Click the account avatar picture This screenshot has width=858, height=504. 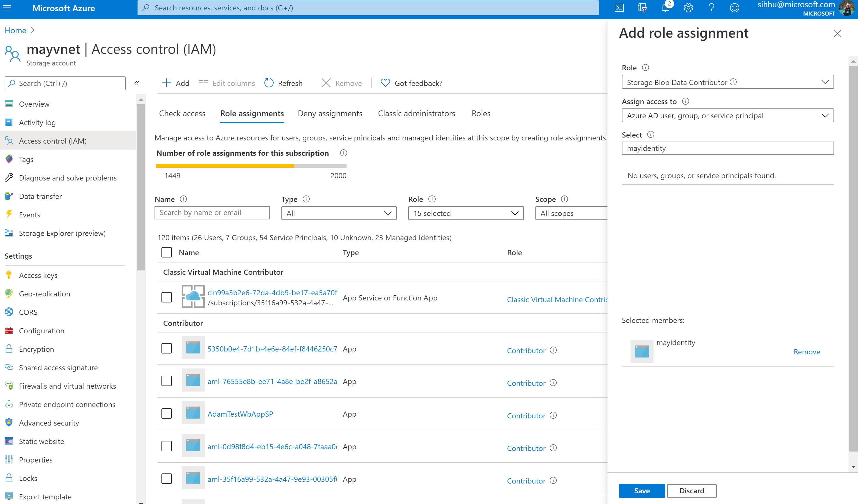click(847, 8)
